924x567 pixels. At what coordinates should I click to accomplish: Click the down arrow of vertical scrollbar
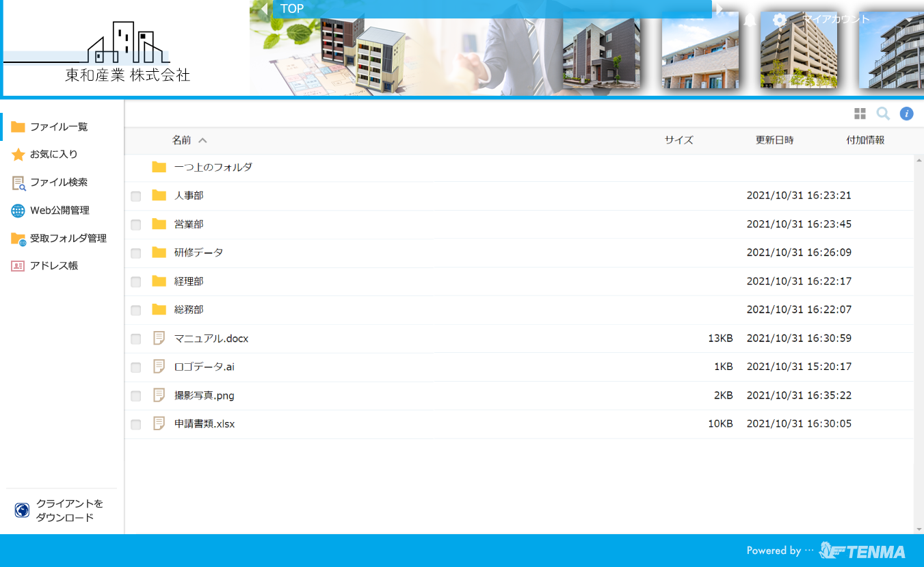click(x=919, y=529)
